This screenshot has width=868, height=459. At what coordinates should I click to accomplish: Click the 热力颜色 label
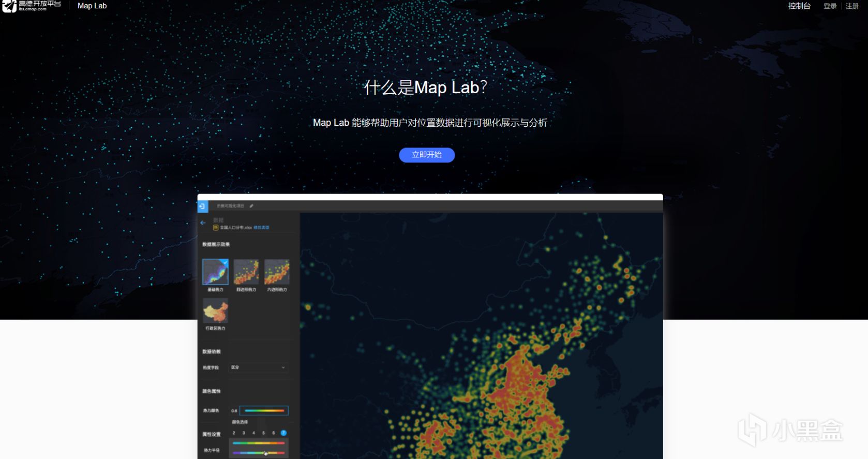pyautogui.click(x=211, y=411)
